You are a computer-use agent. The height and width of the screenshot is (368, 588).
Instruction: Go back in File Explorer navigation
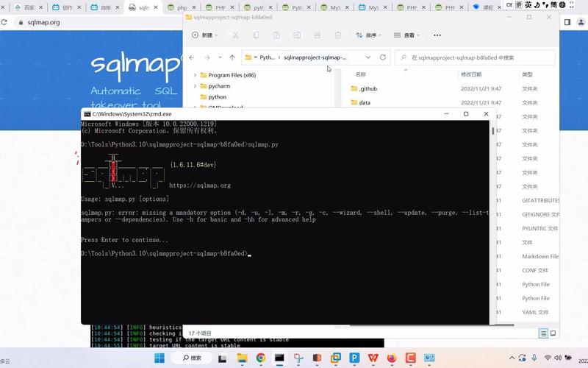tap(192, 57)
